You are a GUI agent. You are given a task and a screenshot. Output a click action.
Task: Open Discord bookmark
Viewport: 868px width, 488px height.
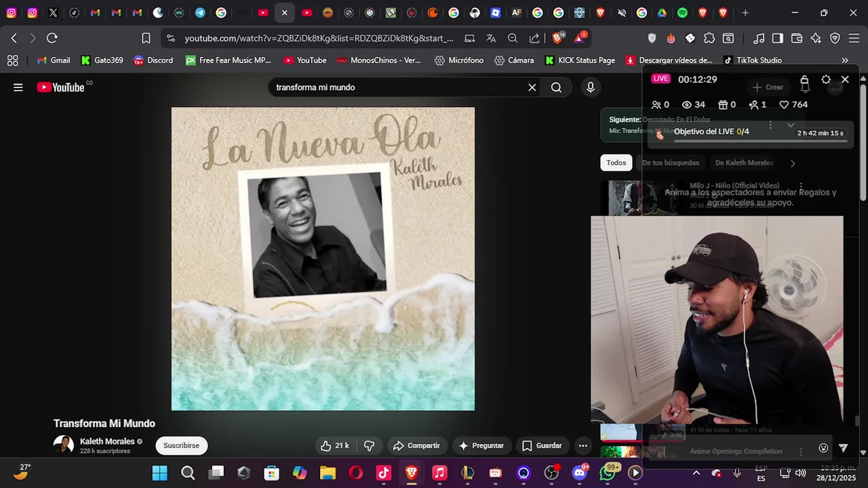click(153, 60)
